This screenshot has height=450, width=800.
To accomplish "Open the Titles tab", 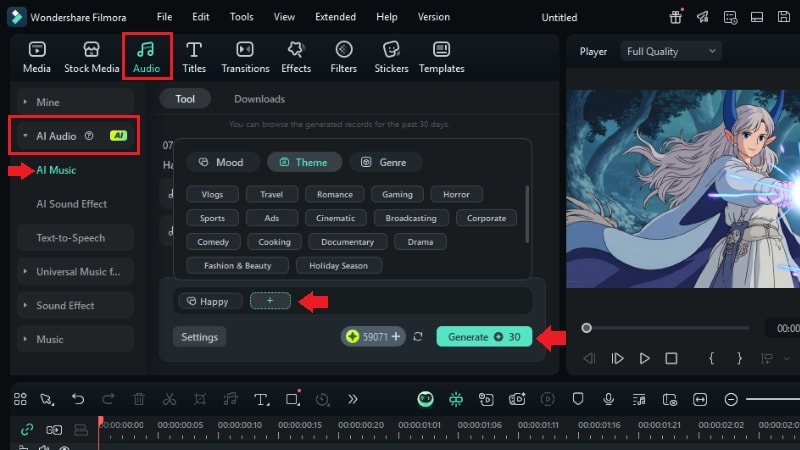I will click(194, 57).
